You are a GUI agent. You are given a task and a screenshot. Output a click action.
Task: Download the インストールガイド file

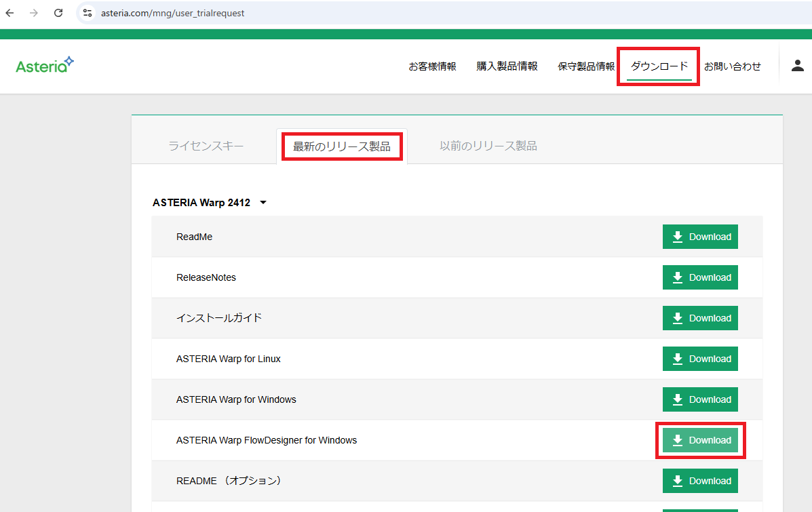[x=700, y=318]
